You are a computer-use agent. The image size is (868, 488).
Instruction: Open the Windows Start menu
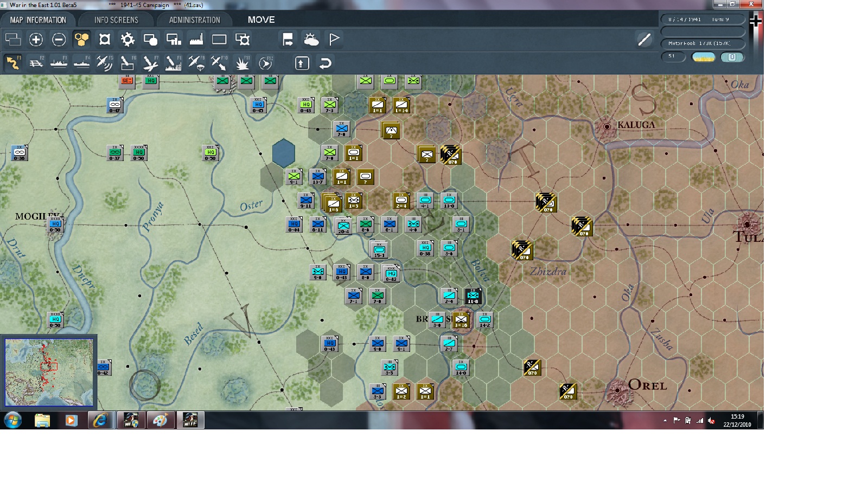tap(12, 420)
